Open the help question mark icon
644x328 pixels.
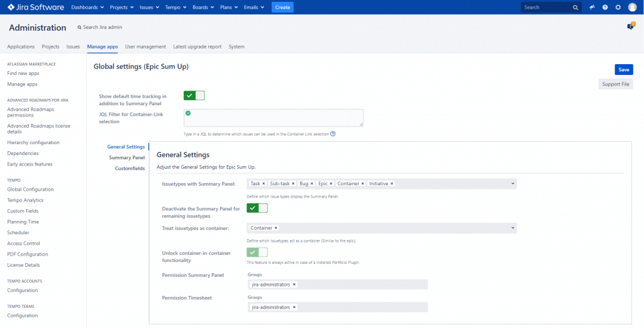[x=605, y=8]
